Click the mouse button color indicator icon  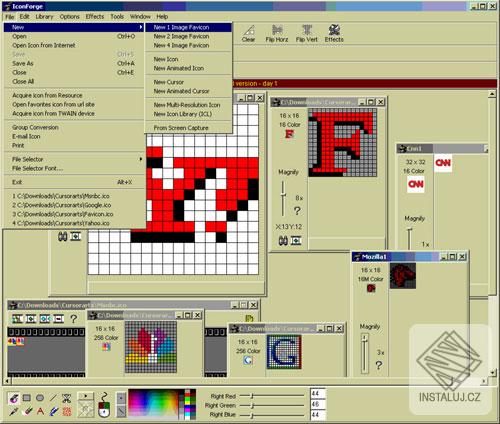click(104, 405)
